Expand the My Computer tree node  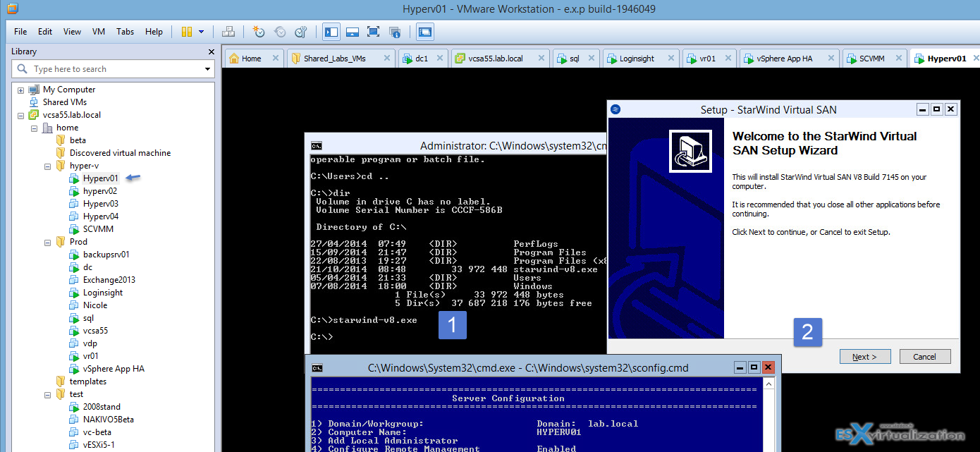click(x=20, y=90)
